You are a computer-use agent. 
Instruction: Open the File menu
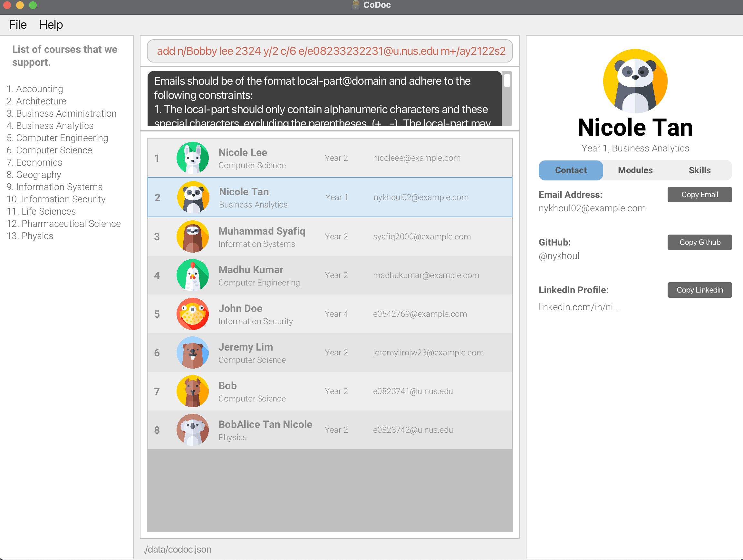pos(18,24)
